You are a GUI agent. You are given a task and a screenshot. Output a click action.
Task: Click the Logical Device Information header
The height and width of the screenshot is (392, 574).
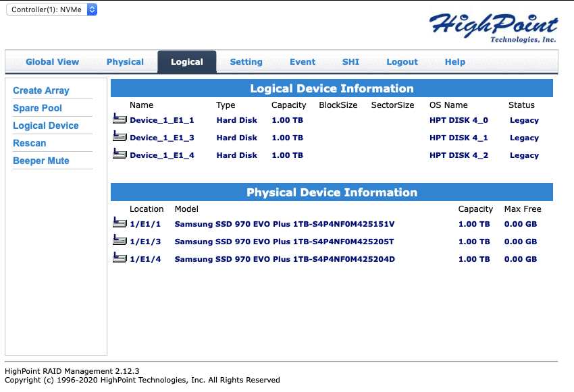[x=332, y=88]
